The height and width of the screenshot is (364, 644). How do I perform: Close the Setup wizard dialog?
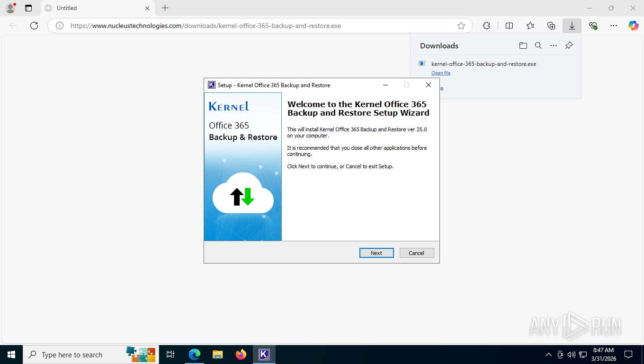point(429,85)
